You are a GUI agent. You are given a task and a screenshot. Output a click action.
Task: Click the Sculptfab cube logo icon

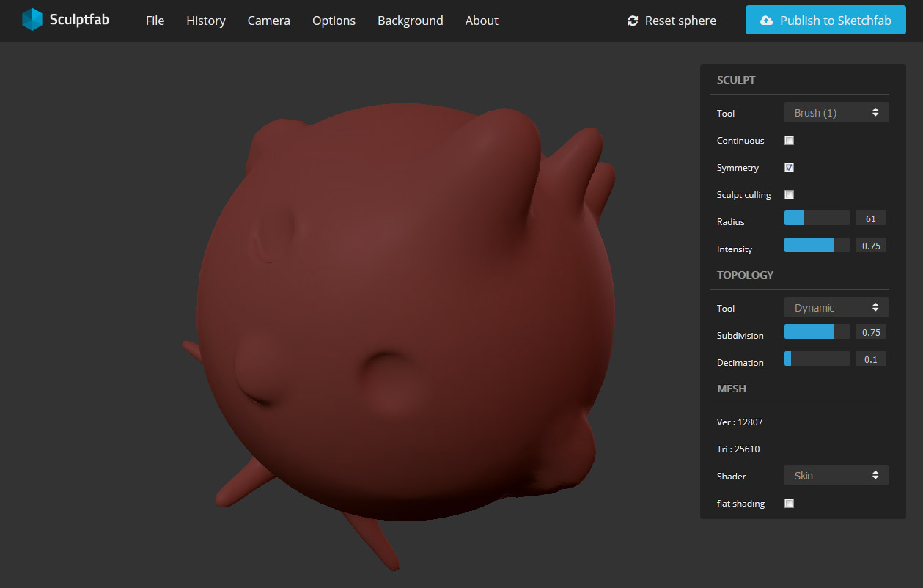(32, 20)
